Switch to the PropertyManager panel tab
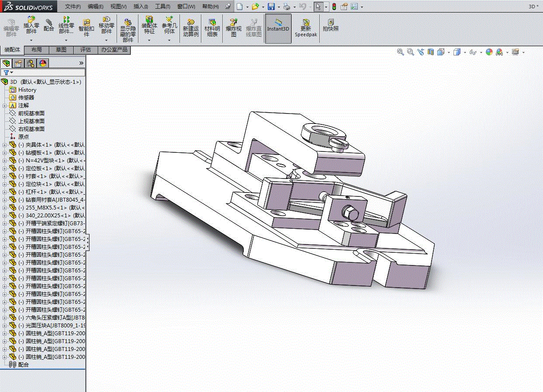The width and height of the screenshot is (543, 392). 18,63
